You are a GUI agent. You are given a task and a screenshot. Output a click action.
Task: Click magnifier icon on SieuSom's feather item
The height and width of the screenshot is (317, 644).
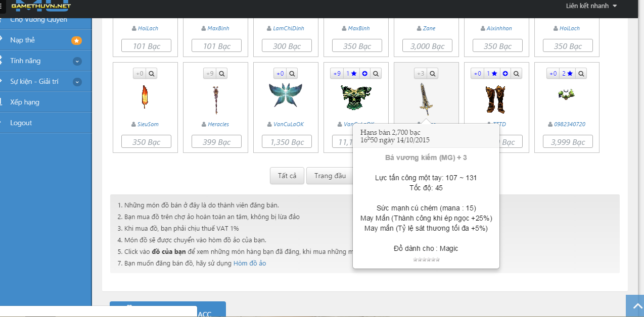(x=151, y=74)
